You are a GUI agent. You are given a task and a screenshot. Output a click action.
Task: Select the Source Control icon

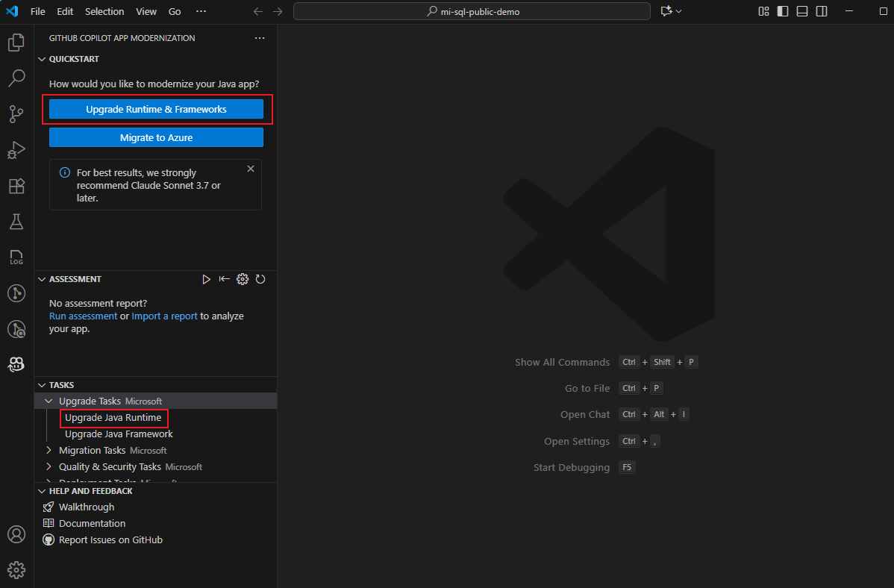(16, 114)
